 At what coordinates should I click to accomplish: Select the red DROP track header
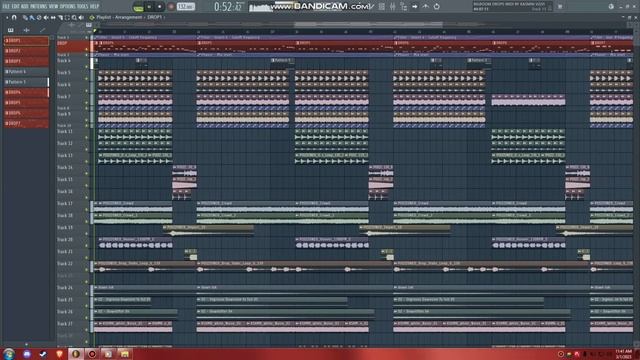point(73,46)
